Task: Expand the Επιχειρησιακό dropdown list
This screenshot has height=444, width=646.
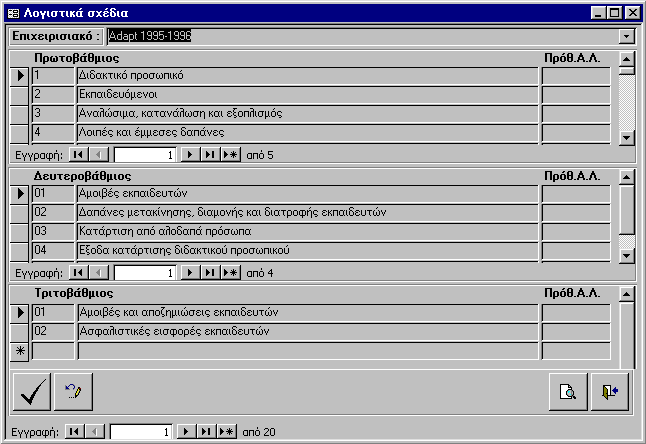Action: click(x=626, y=36)
